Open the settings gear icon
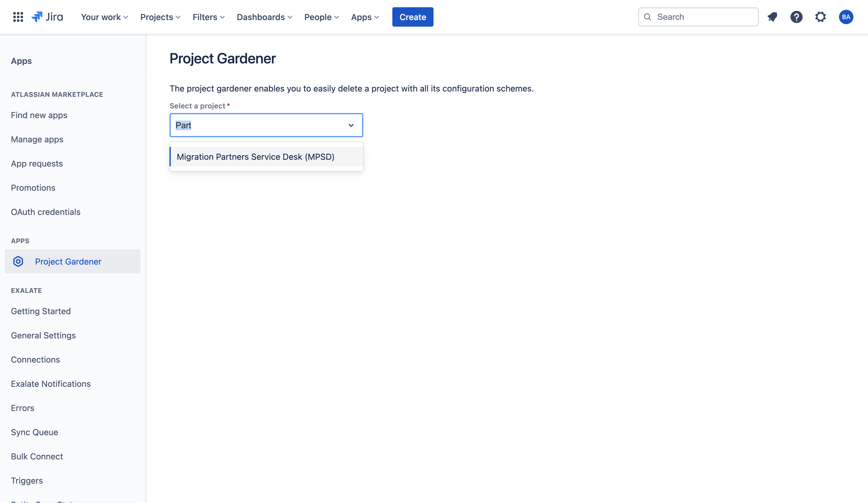This screenshot has width=868, height=503. [821, 17]
